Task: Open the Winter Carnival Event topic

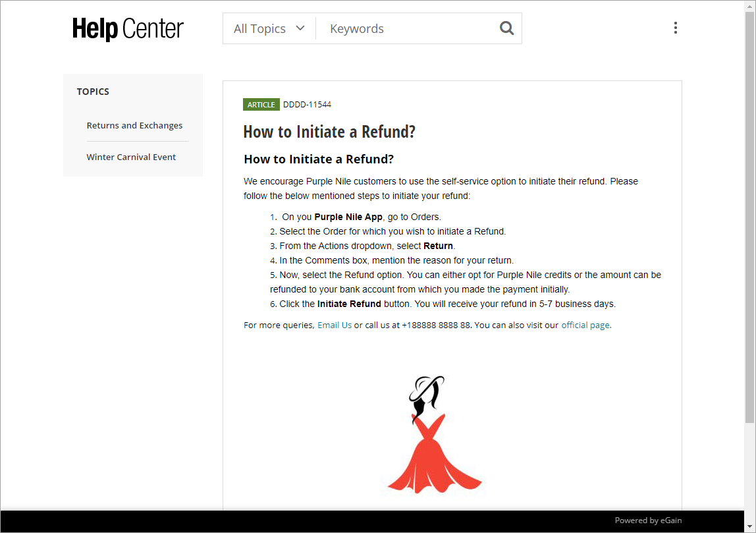Action: 131,157
